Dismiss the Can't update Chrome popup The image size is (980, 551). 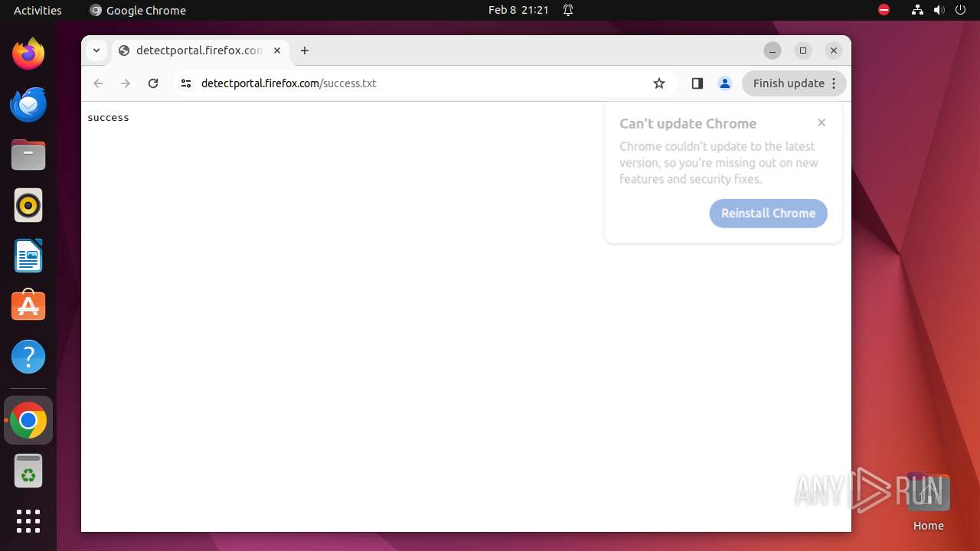[x=822, y=122]
